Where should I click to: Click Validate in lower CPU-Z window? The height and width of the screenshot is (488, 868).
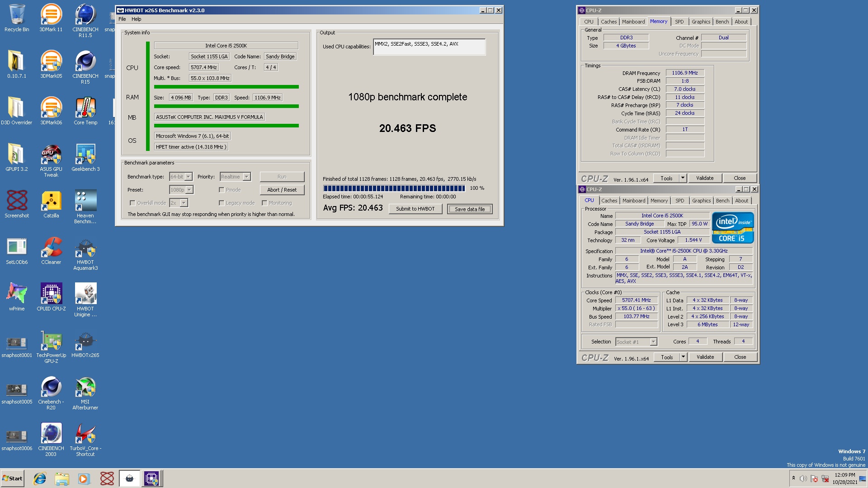(x=705, y=357)
